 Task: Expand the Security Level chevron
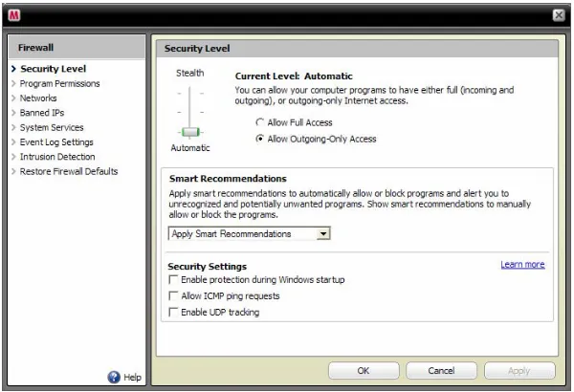pos(14,69)
